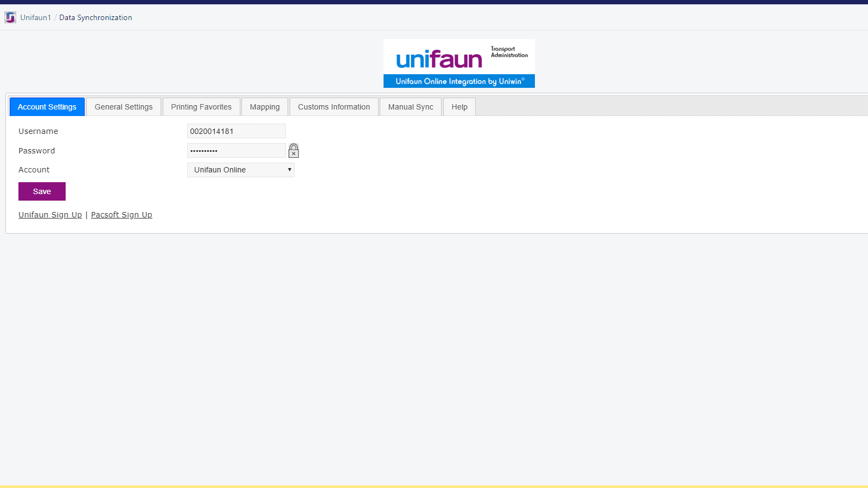The height and width of the screenshot is (488, 868).
Task: Open the Customs Information tab
Action: click(334, 106)
